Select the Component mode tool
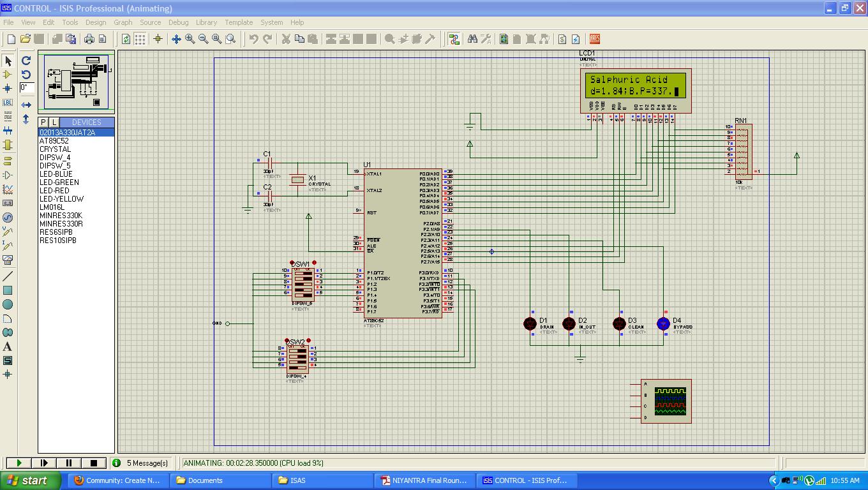Viewport: 868px width, 490px height. (8, 75)
